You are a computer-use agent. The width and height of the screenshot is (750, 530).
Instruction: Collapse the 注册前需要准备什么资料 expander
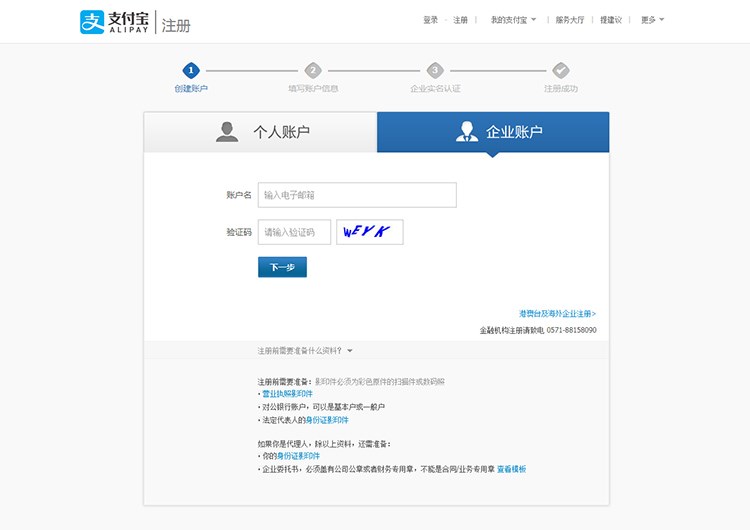pyautogui.click(x=305, y=351)
